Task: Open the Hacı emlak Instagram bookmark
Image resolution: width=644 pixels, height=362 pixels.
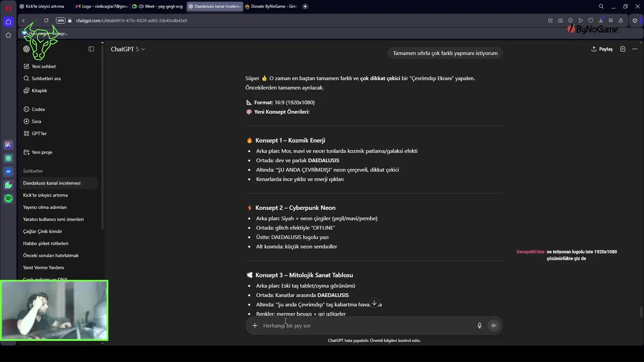Action: (44, 34)
